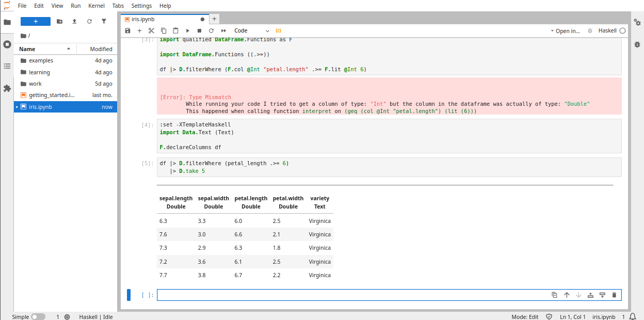644x320 pixels.
Task: Insert a cell below the active cell
Action: click(x=602, y=295)
